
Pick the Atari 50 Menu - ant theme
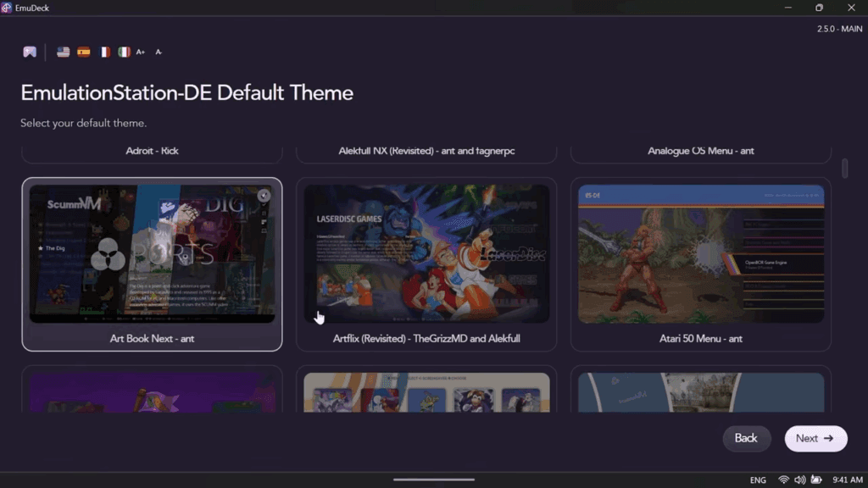pyautogui.click(x=700, y=263)
